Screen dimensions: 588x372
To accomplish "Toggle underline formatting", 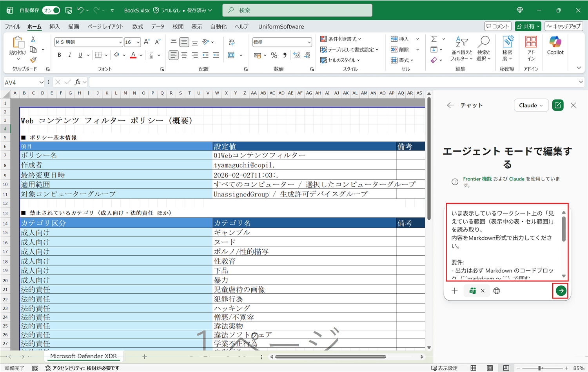I will click(80, 55).
